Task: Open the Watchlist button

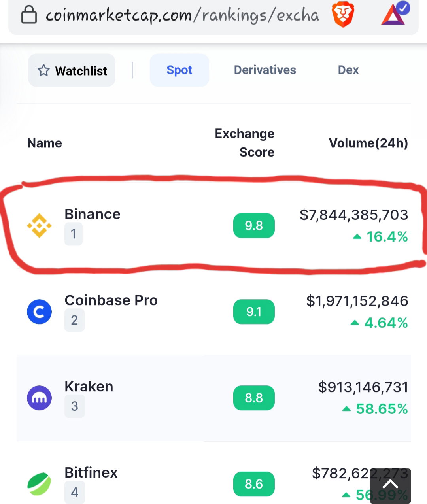Action: click(x=72, y=70)
